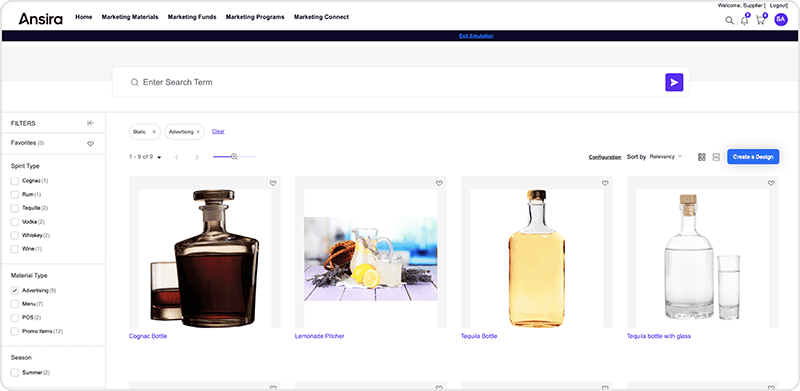The image size is (800, 391).
Task: Open the search icon in header
Action: [729, 21]
